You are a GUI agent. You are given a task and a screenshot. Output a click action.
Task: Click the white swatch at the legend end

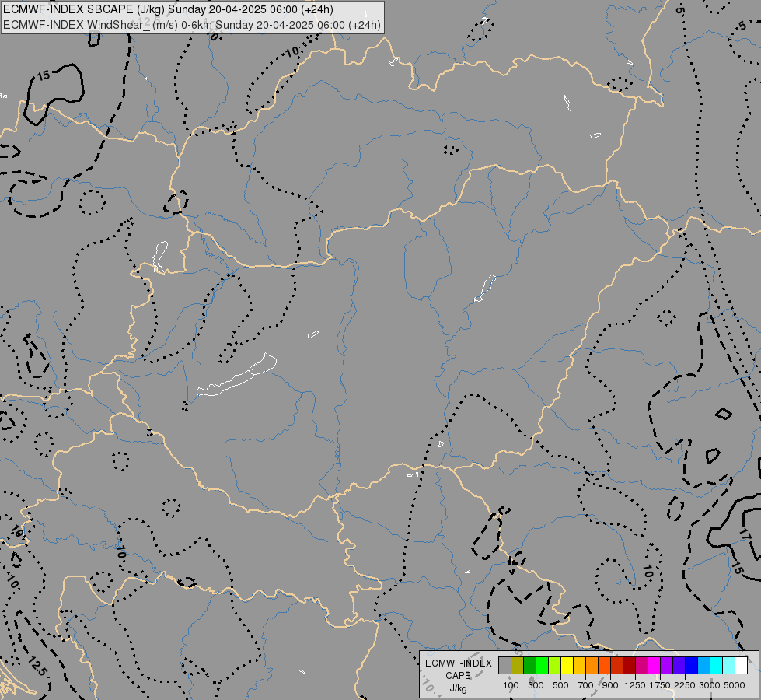coord(742,665)
